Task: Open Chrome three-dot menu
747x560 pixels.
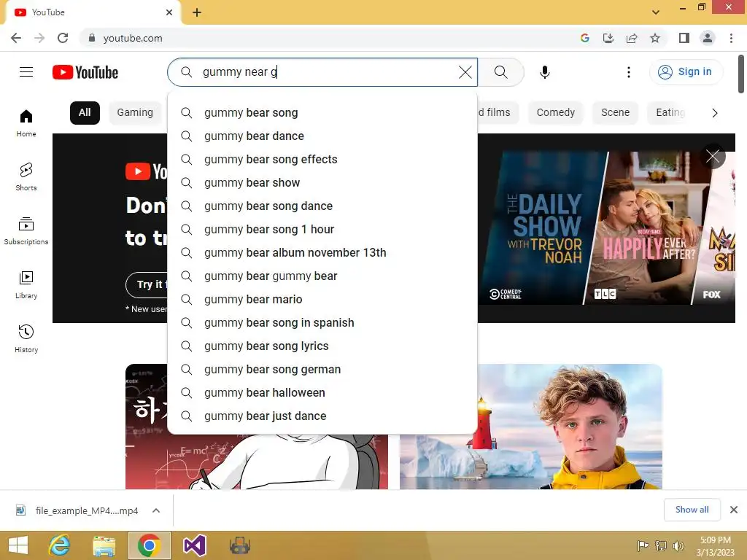Action: tap(731, 38)
